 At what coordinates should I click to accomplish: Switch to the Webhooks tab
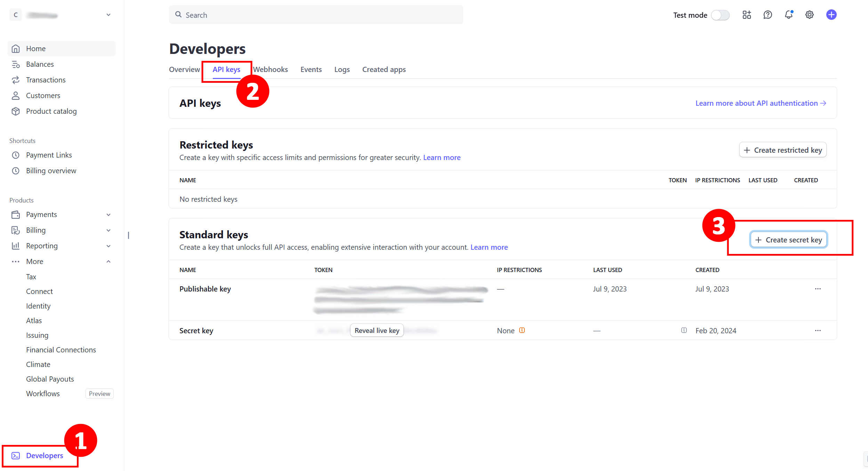pyautogui.click(x=271, y=70)
